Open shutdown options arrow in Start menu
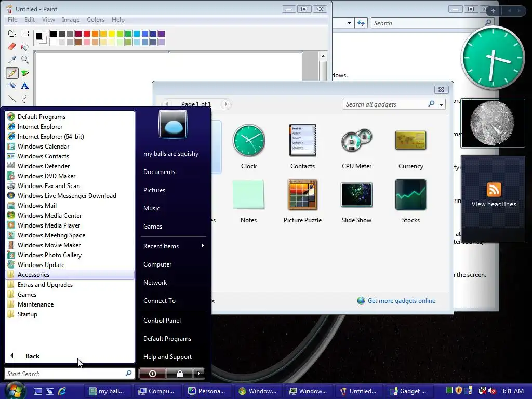This screenshot has width=532, height=399. pos(199,374)
